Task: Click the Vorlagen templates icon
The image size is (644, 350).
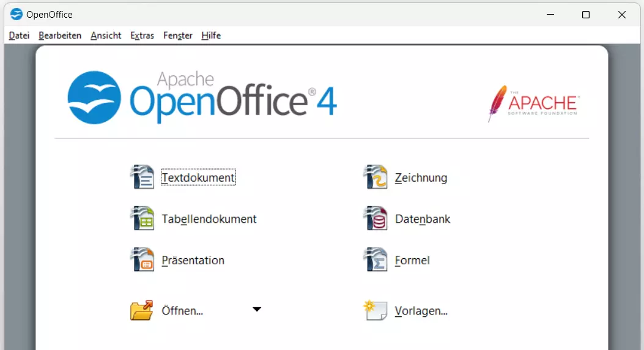Action: tap(376, 310)
